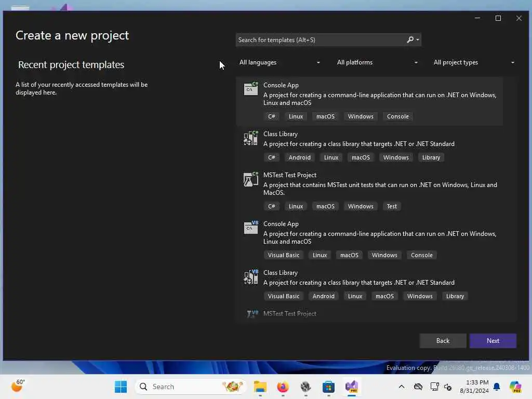532x399 pixels.
Task: Select the C# MSTest Test Project title
Action: (290, 175)
